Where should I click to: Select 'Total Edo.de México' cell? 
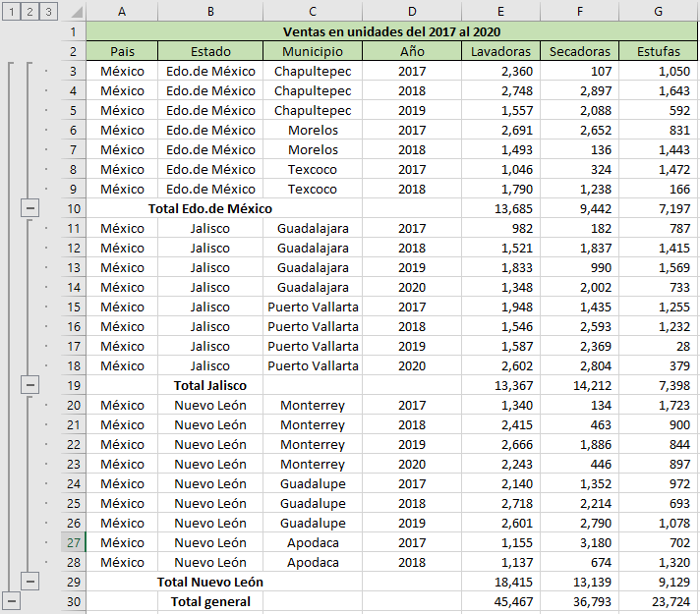click(x=210, y=208)
